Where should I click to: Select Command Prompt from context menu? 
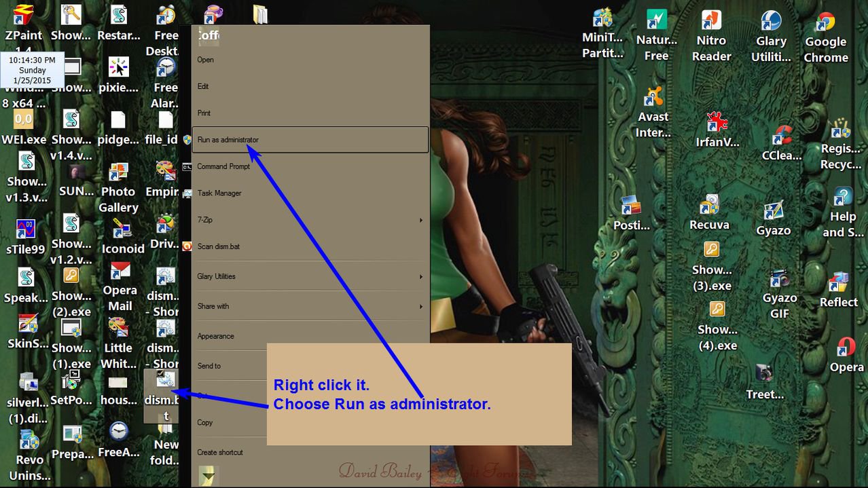pyautogui.click(x=223, y=166)
